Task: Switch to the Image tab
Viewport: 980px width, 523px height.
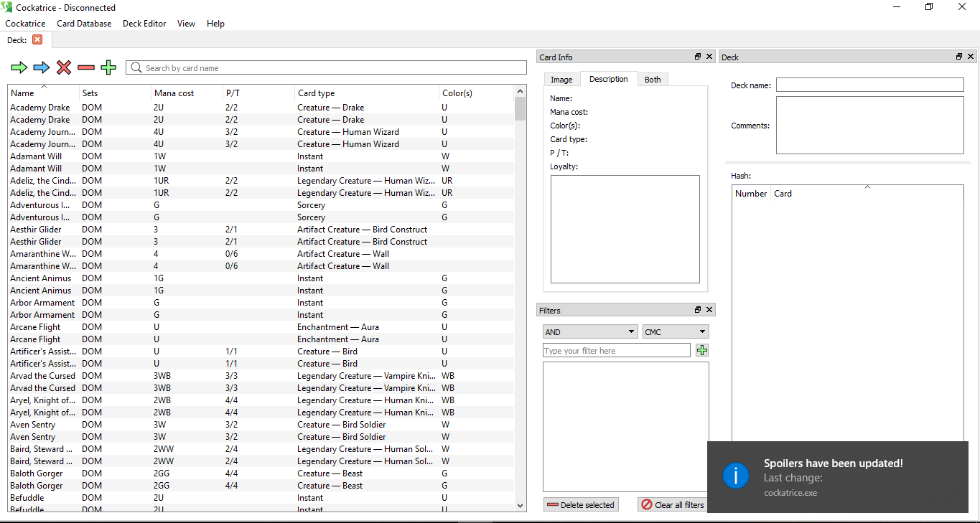Action: click(561, 79)
